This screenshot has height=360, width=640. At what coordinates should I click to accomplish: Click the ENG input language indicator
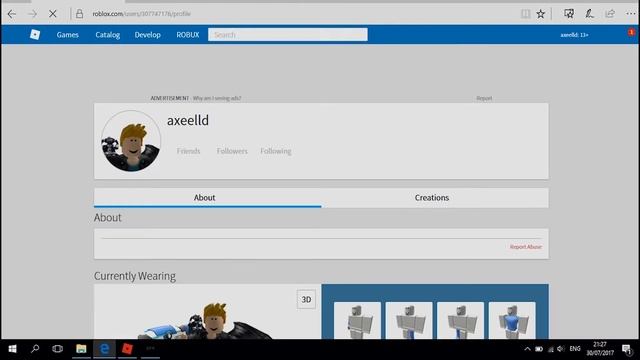point(575,349)
